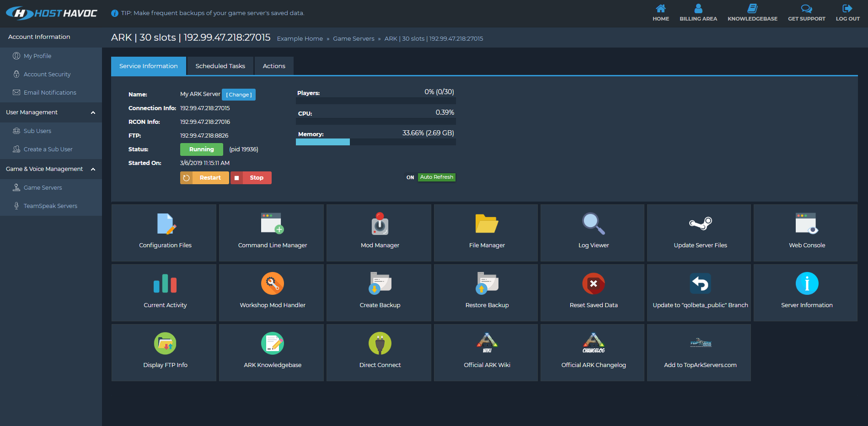Screen dimensions: 868x426
Task: Click the Running status badge
Action: pyautogui.click(x=202, y=149)
